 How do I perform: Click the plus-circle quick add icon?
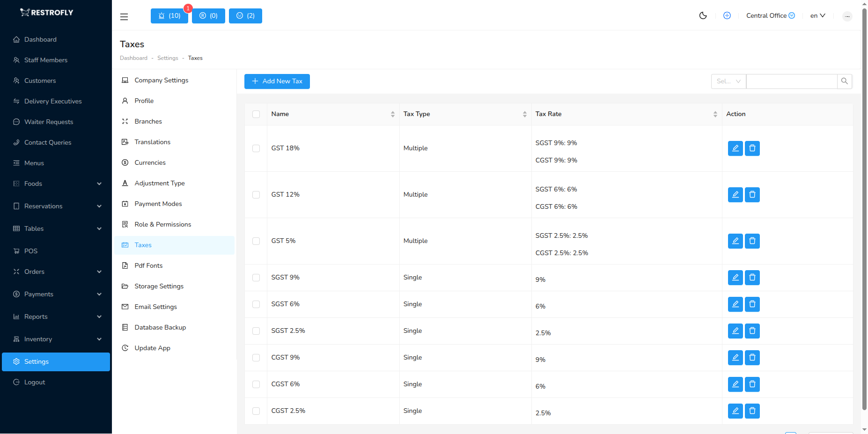click(727, 15)
